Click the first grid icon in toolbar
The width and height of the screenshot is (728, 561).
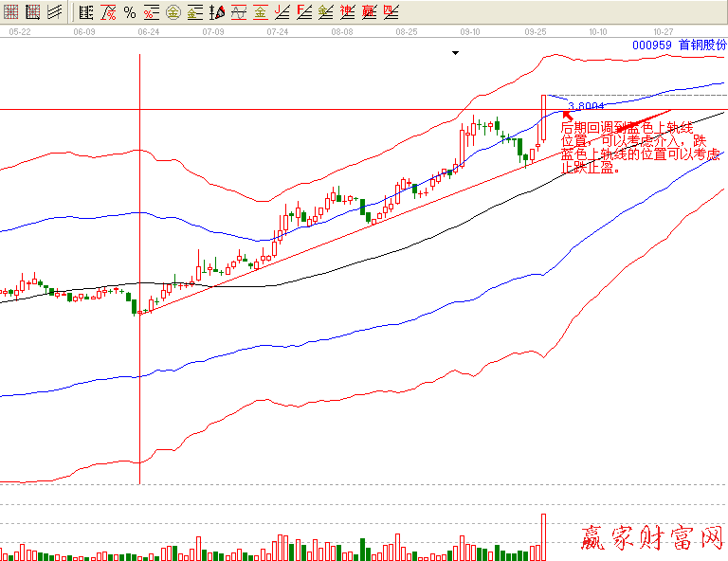pyautogui.click(x=12, y=12)
